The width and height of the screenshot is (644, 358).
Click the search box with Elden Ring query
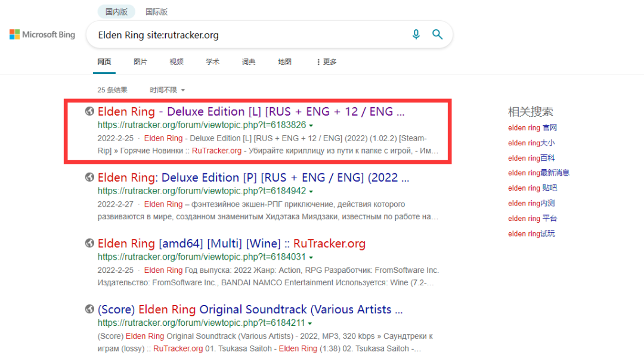[x=244, y=35]
